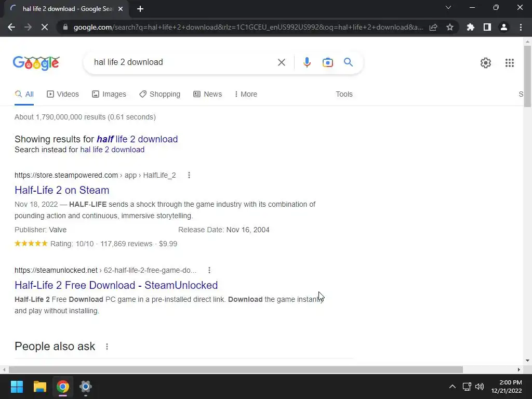This screenshot has height=399, width=532.
Task: Click the browser forward arrow
Action: (x=28, y=27)
